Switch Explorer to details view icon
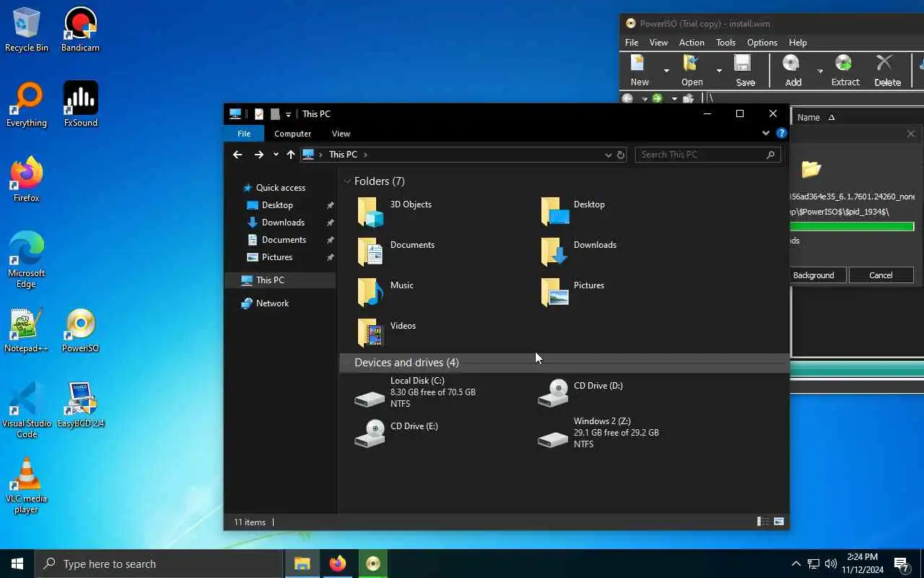Image resolution: width=924 pixels, height=578 pixels. (x=762, y=522)
